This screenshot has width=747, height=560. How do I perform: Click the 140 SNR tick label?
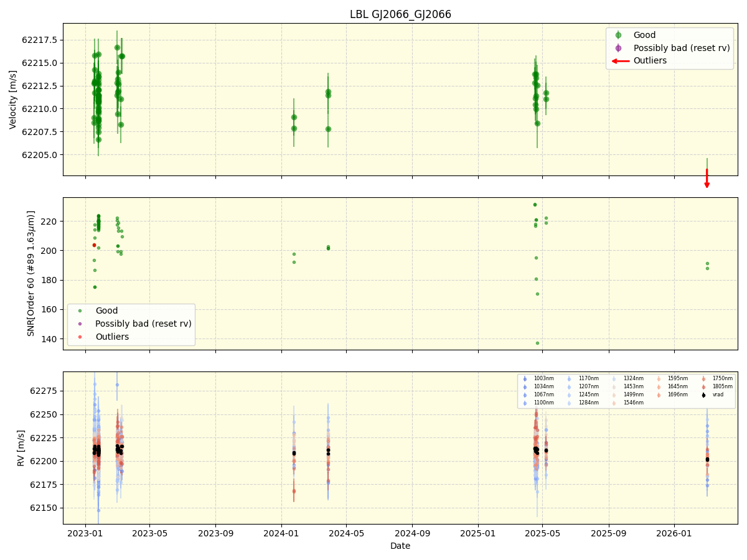coord(50,339)
